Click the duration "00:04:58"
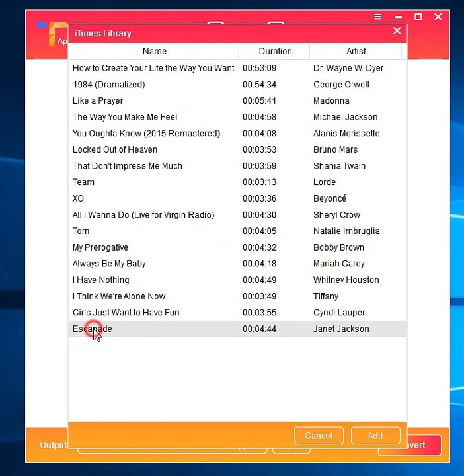This screenshot has height=476, width=464. (260, 117)
